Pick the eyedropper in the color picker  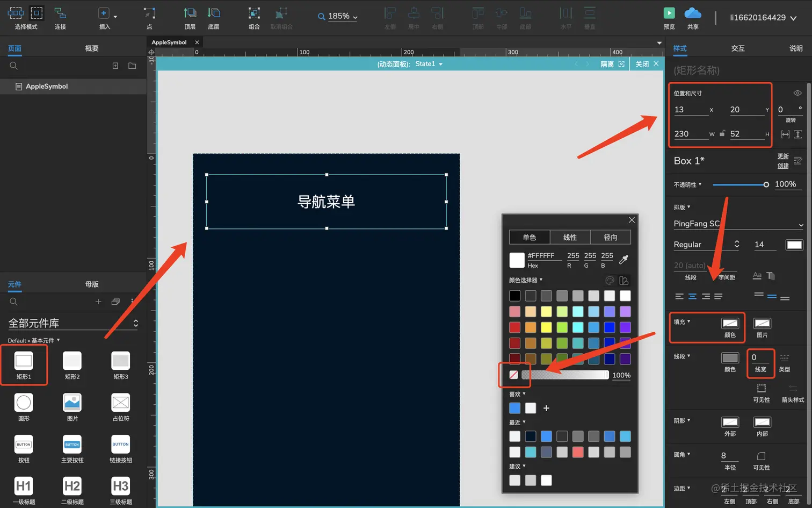click(x=624, y=260)
